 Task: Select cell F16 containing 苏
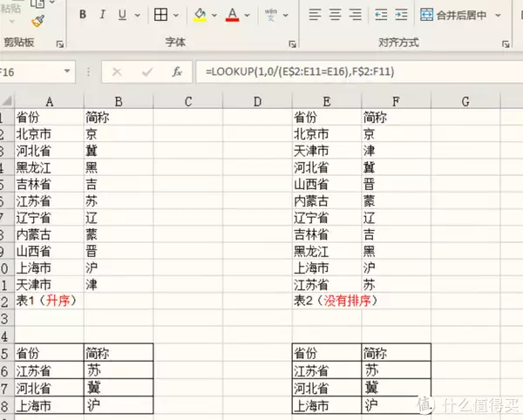[397, 370]
